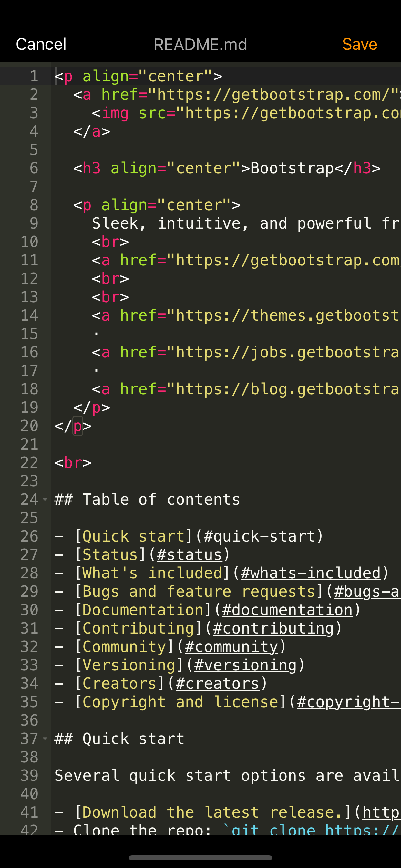This screenshot has height=868, width=401.
Task: Click the #quick-start link text
Action: 260,536
